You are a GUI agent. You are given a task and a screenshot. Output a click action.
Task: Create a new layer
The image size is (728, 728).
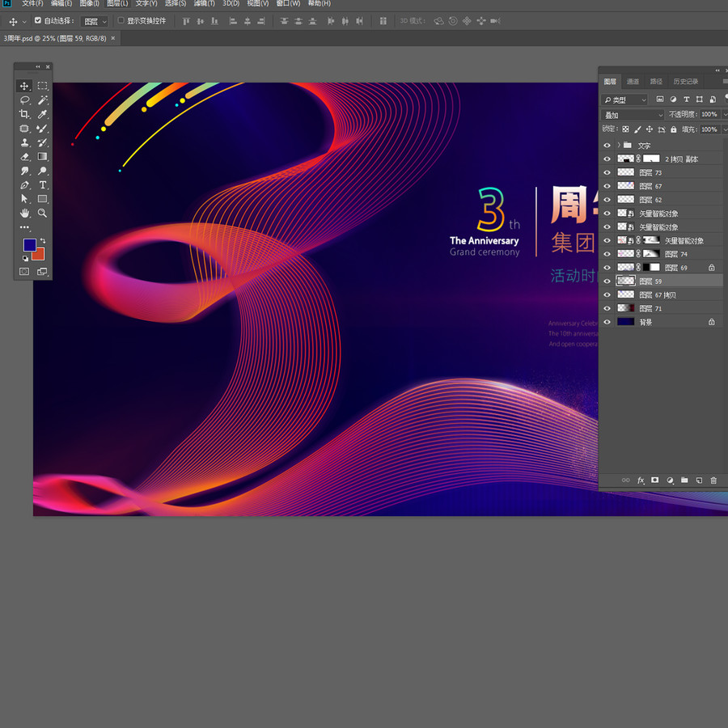[699, 480]
